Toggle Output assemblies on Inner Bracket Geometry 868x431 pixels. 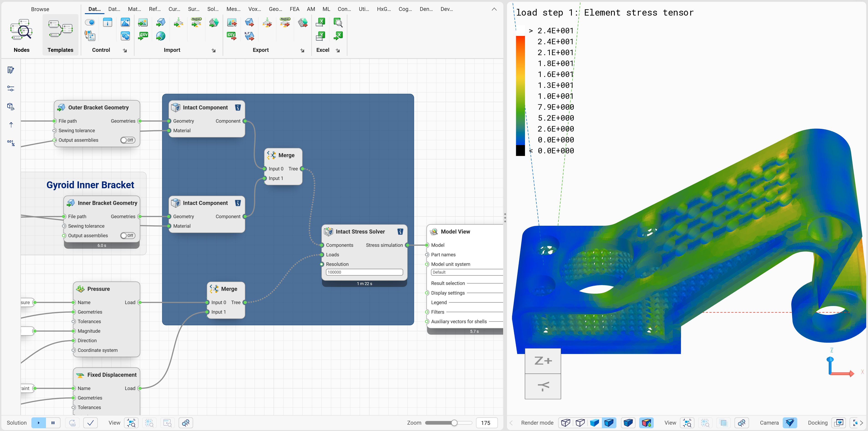[127, 235]
